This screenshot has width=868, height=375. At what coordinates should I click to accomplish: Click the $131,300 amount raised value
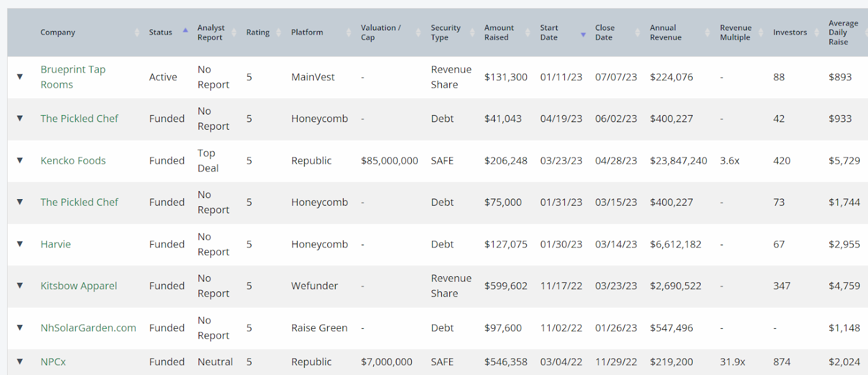click(x=506, y=77)
